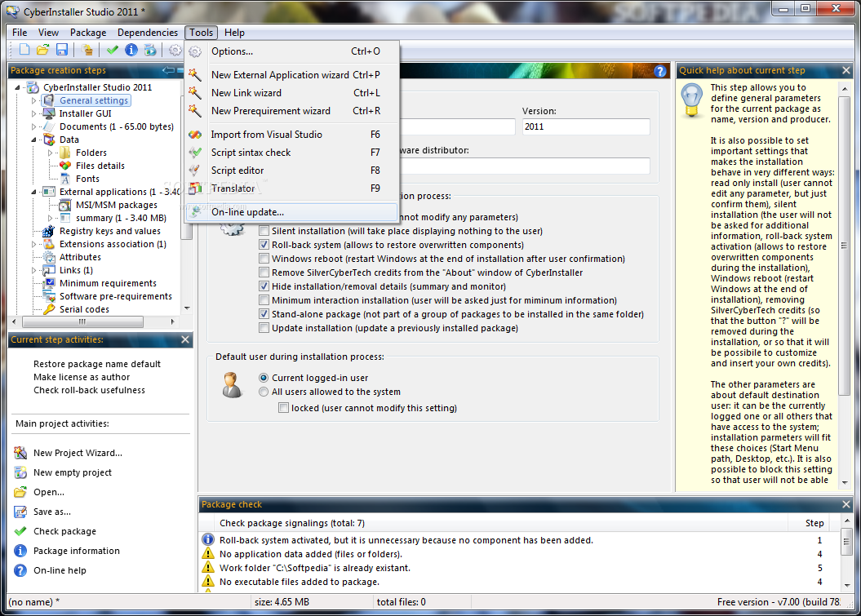Click the green checkmark Check package toolbar icon

113,50
